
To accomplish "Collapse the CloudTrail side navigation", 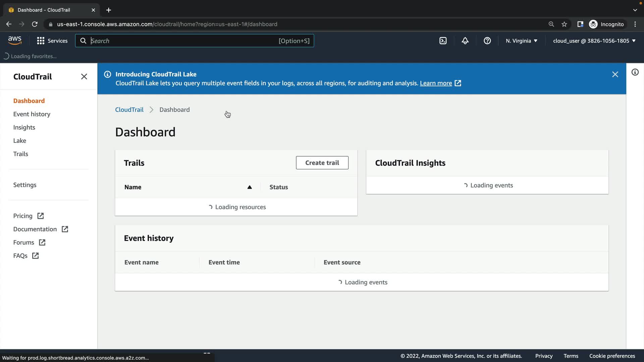I will [x=84, y=77].
